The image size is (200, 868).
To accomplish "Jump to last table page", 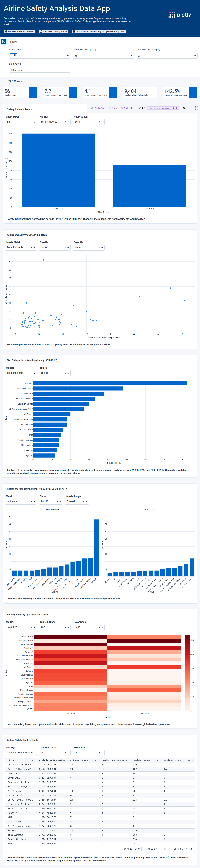I will click(191, 849).
